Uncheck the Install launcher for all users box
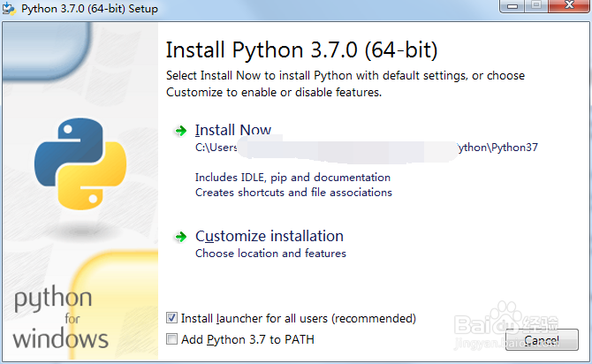 pyautogui.click(x=171, y=318)
